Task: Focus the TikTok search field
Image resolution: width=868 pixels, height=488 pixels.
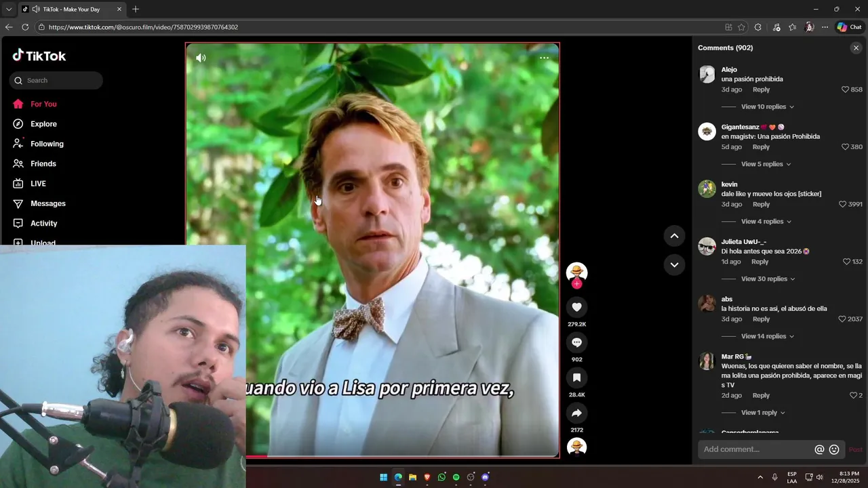Action: (x=56, y=80)
